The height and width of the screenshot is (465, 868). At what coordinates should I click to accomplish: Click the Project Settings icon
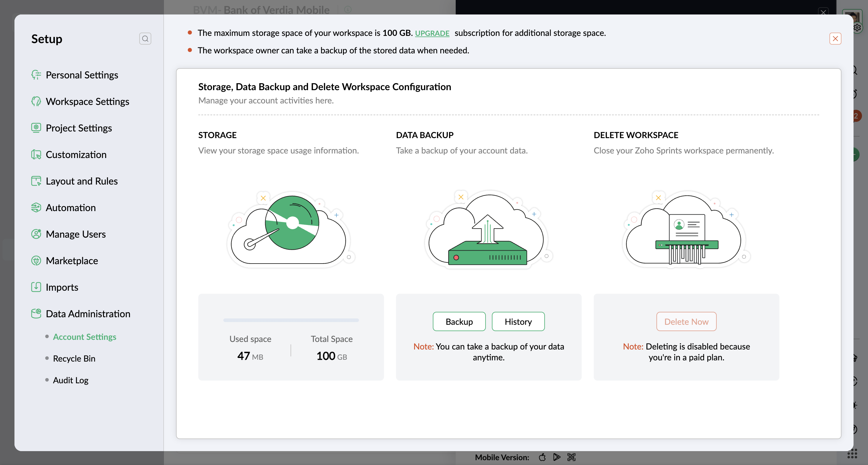tap(36, 128)
